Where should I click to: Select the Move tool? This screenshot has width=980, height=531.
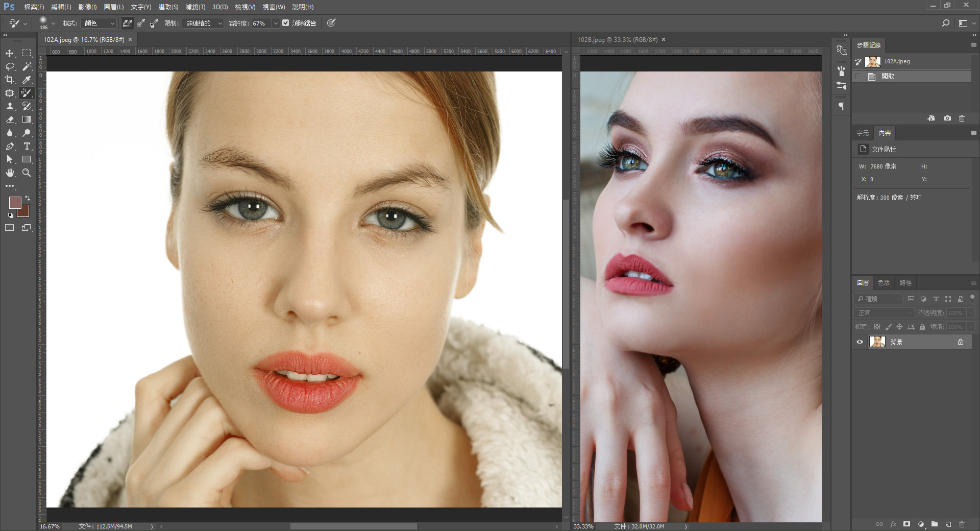pyautogui.click(x=10, y=53)
